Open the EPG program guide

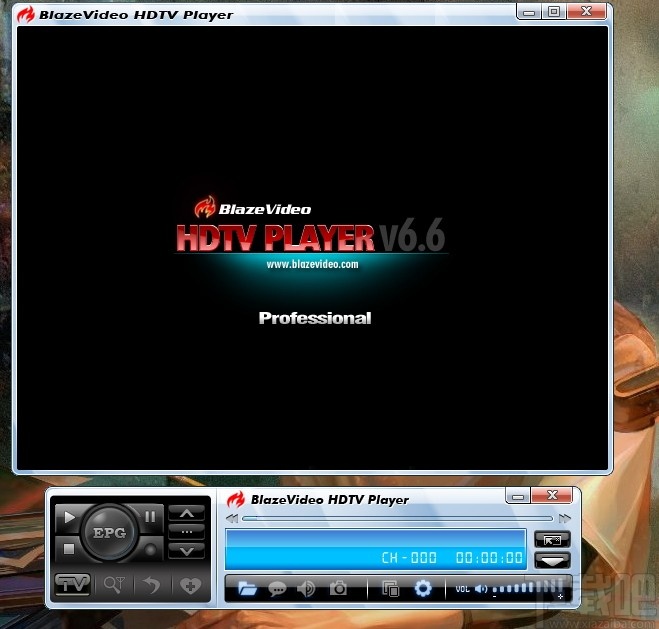click(x=109, y=533)
